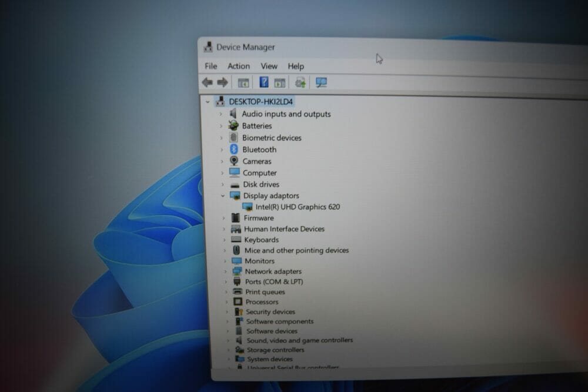Click the chip icon for Firmware
The width and height of the screenshot is (588, 392).
236,217
